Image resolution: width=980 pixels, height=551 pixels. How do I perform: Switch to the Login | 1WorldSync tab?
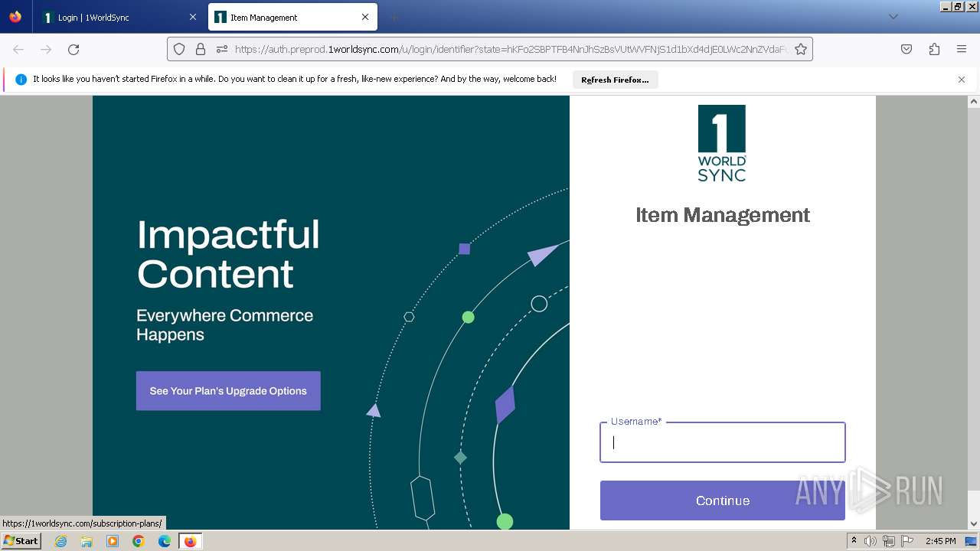coord(119,17)
